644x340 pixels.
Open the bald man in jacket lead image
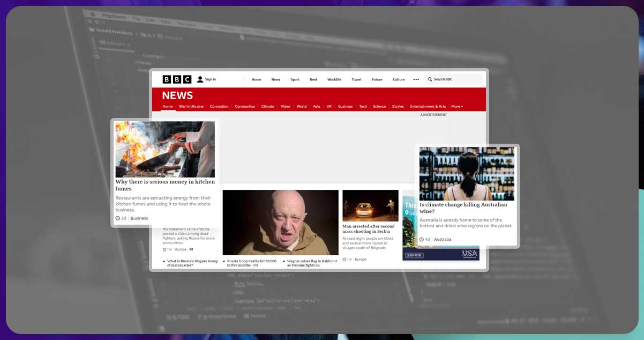pyautogui.click(x=281, y=222)
